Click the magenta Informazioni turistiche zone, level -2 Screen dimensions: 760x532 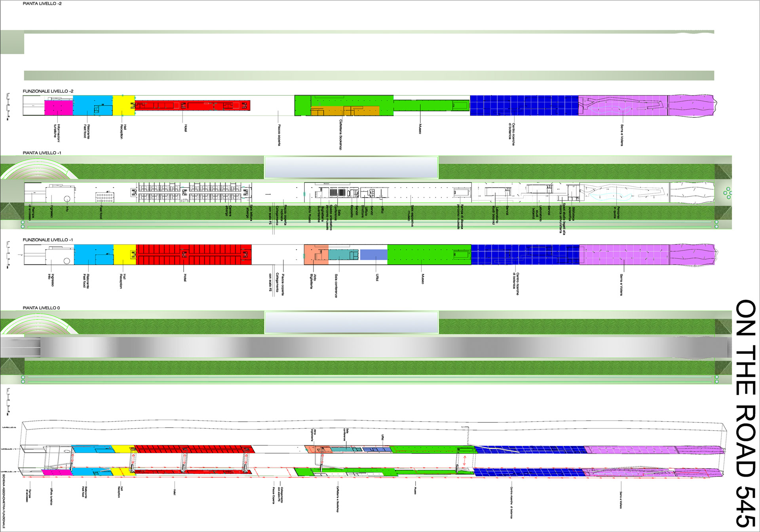(58, 108)
